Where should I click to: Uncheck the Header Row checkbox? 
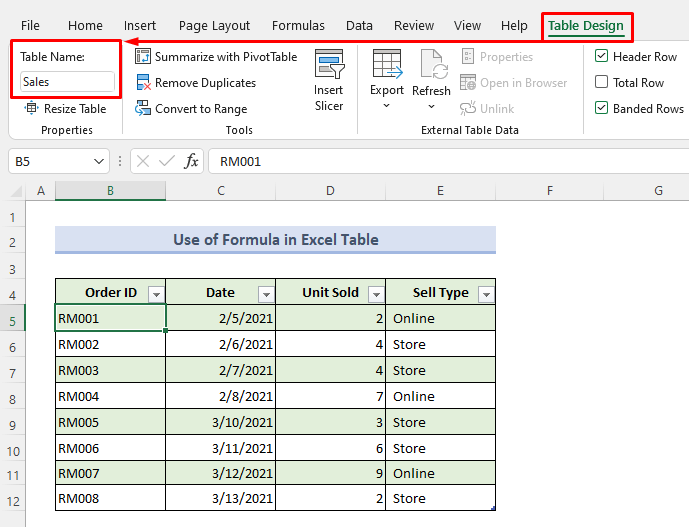[x=601, y=57]
